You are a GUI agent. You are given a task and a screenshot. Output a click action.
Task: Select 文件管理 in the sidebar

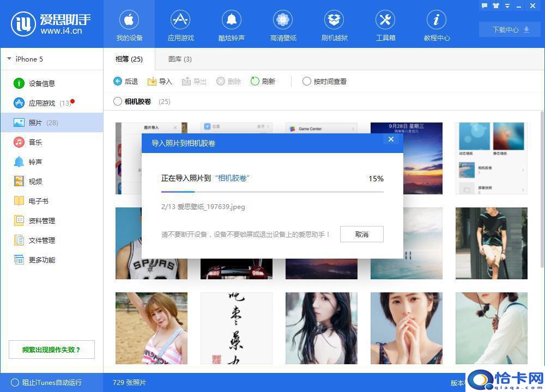pos(51,240)
